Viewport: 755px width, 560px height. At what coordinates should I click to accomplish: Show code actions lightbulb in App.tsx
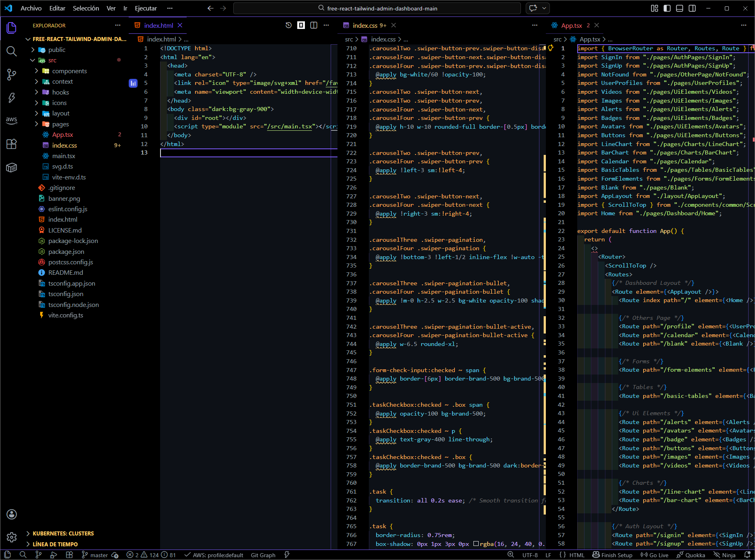[x=551, y=48]
